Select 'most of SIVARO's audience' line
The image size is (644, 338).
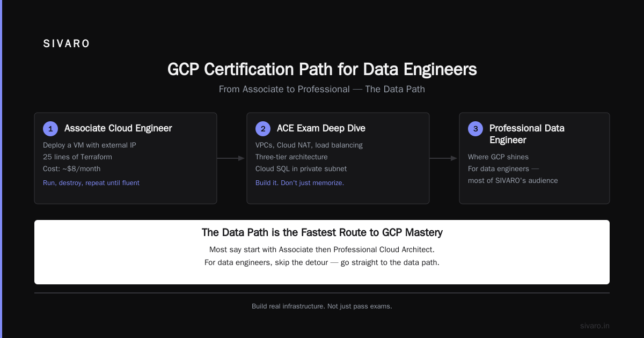coord(513,180)
